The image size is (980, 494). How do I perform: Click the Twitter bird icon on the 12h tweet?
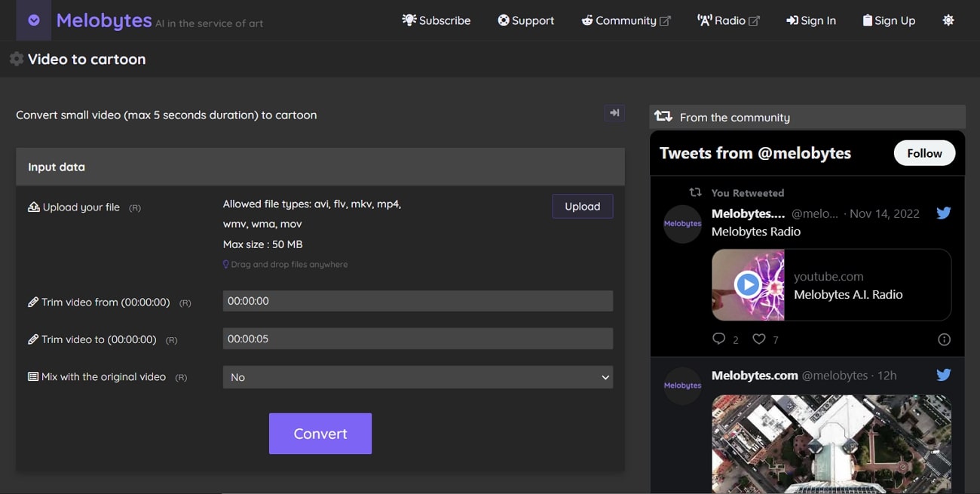click(x=943, y=375)
